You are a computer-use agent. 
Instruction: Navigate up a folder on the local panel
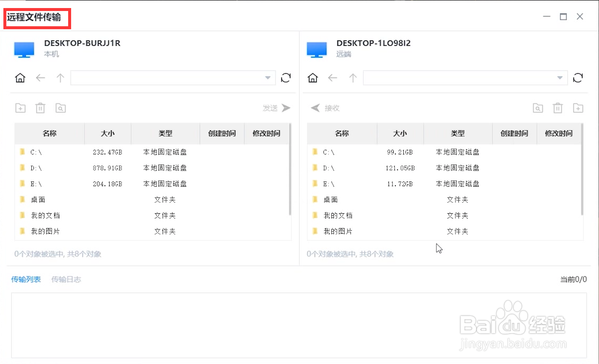pyautogui.click(x=60, y=78)
